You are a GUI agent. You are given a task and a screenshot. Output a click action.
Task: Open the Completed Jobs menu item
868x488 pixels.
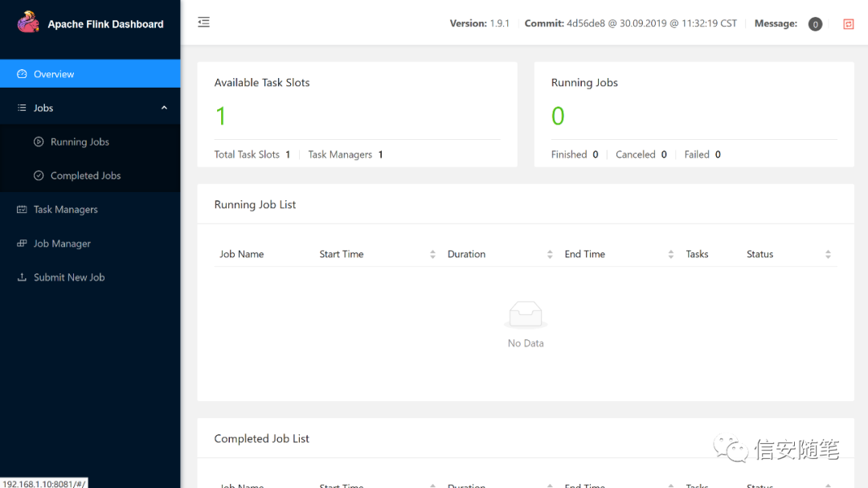point(90,175)
